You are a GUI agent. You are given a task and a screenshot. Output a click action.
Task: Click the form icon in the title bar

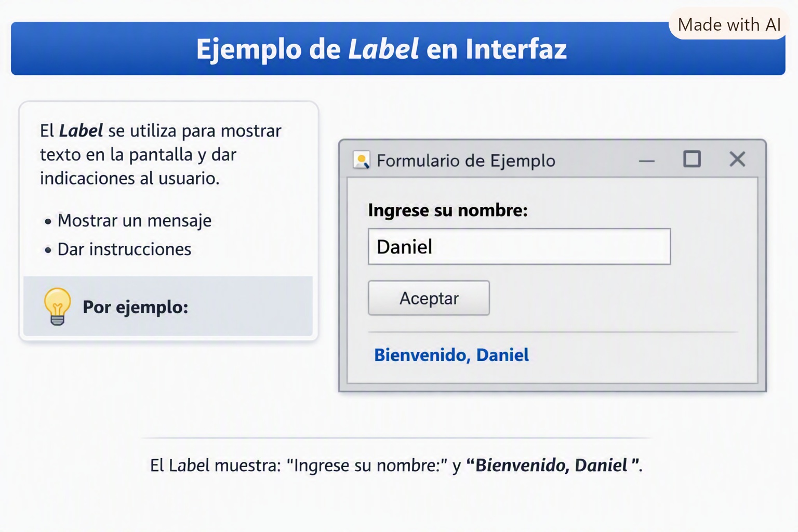coord(361,160)
